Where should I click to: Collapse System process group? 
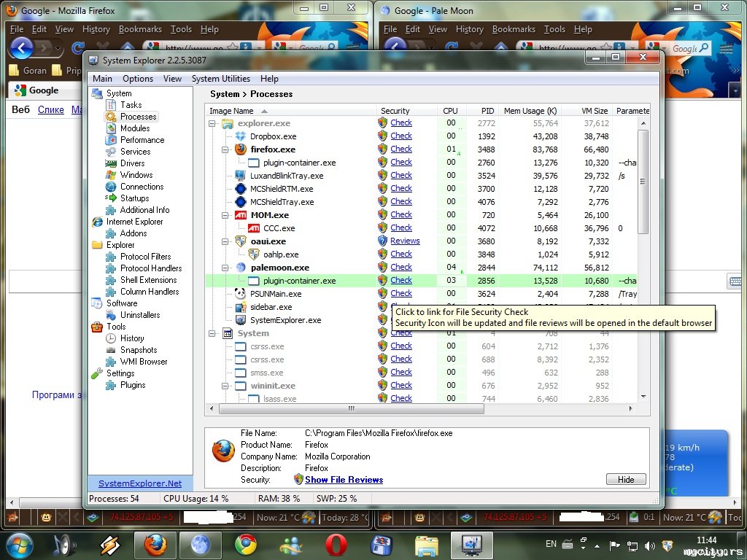point(212,333)
